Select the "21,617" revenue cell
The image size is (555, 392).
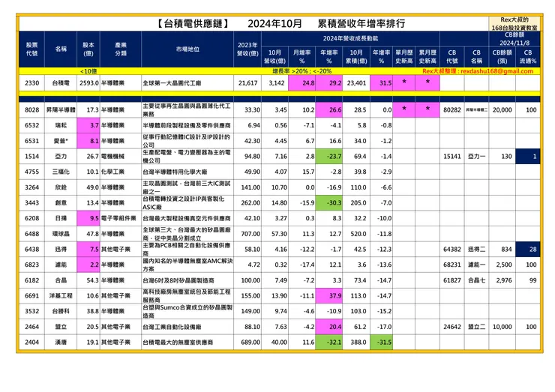coord(247,83)
